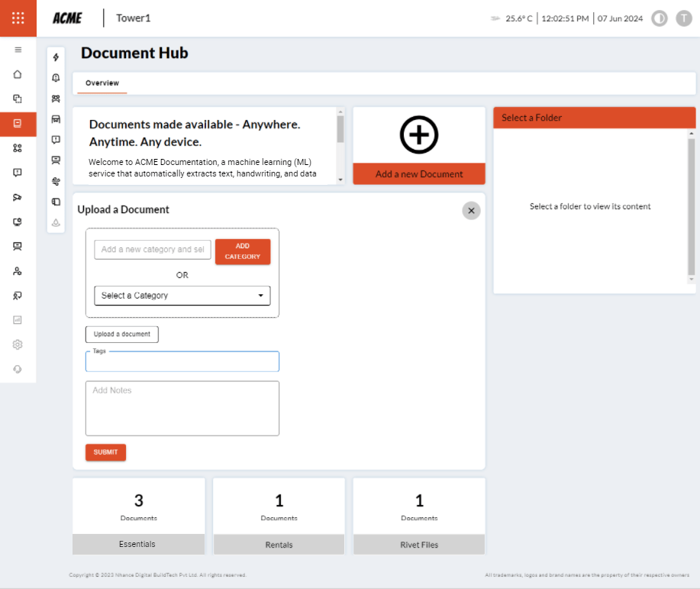
Task: Click the SUBMIT button
Action: tap(105, 452)
